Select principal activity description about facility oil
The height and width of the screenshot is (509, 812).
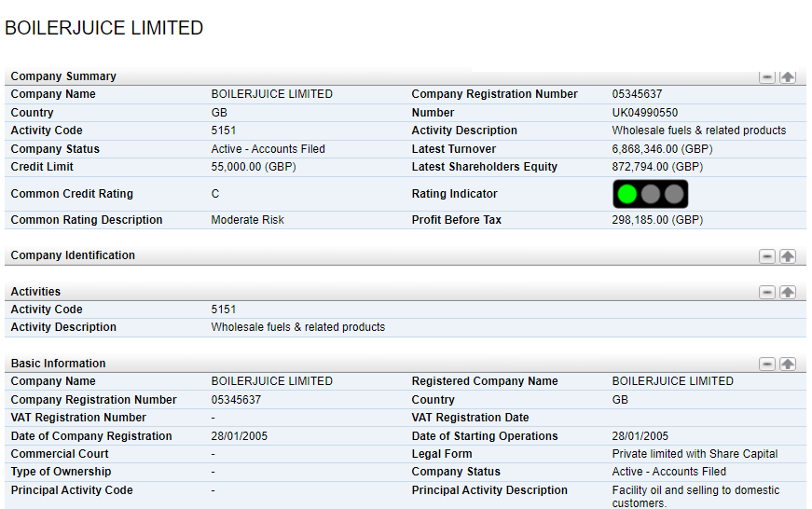point(695,497)
